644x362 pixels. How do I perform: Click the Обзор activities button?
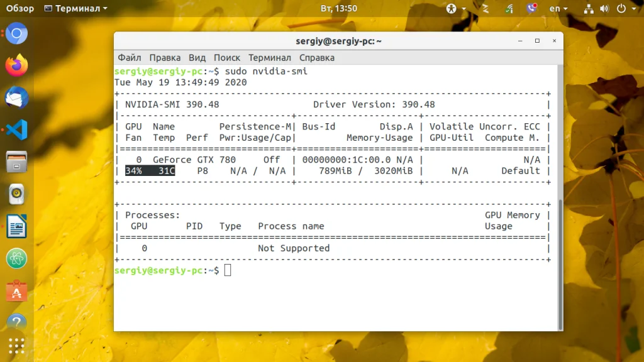point(19,9)
